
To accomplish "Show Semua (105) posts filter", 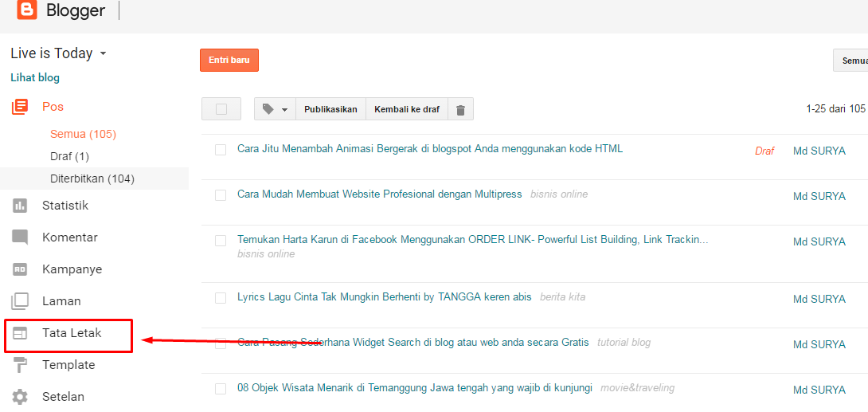I will point(83,134).
